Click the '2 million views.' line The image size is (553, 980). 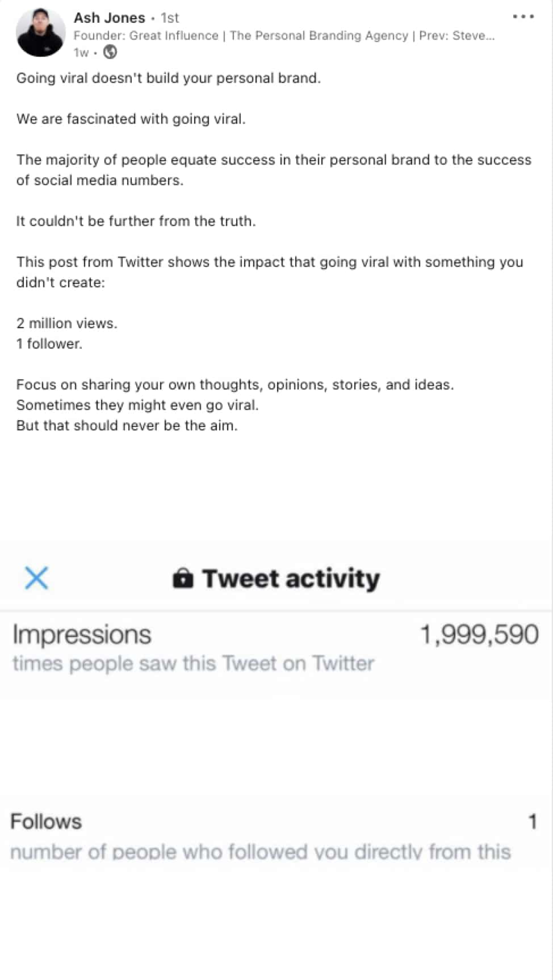click(x=67, y=323)
